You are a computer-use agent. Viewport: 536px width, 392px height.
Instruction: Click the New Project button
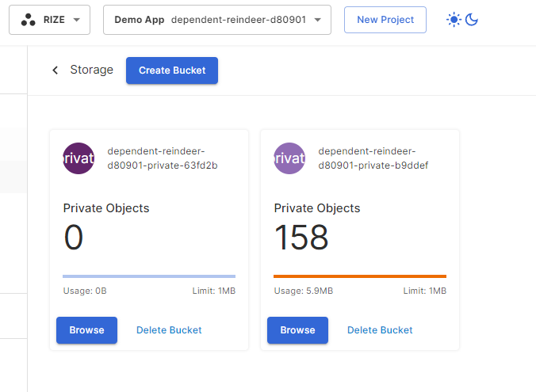385,20
